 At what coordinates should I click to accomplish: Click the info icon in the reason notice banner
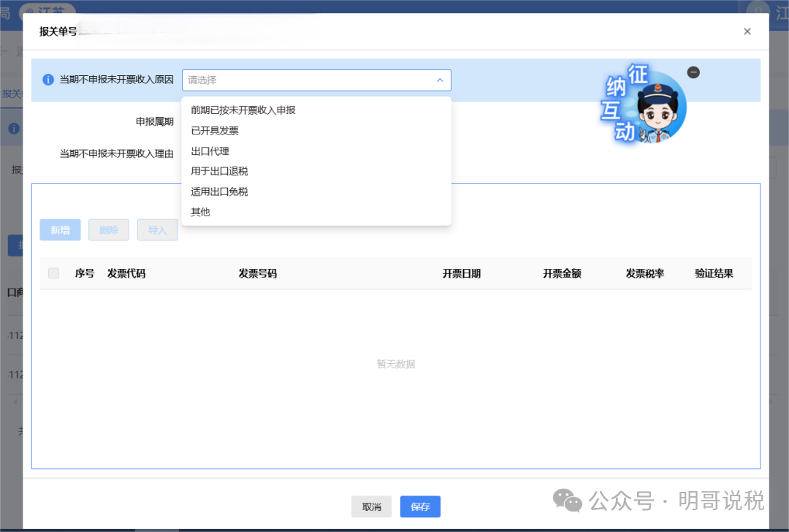pyautogui.click(x=47, y=80)
